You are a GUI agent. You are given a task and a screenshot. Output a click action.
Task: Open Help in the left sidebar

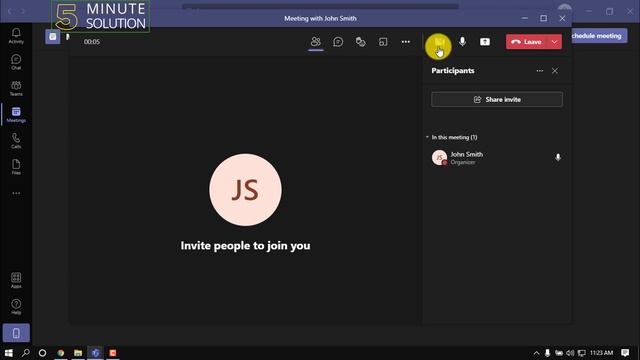[16, 307]
